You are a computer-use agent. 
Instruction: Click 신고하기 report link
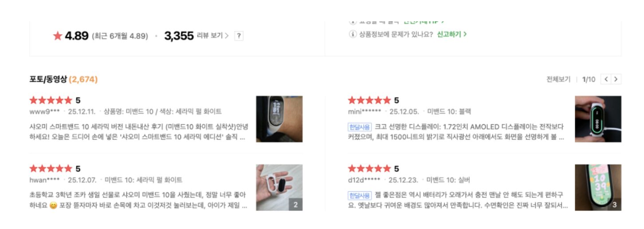[452, 34]
